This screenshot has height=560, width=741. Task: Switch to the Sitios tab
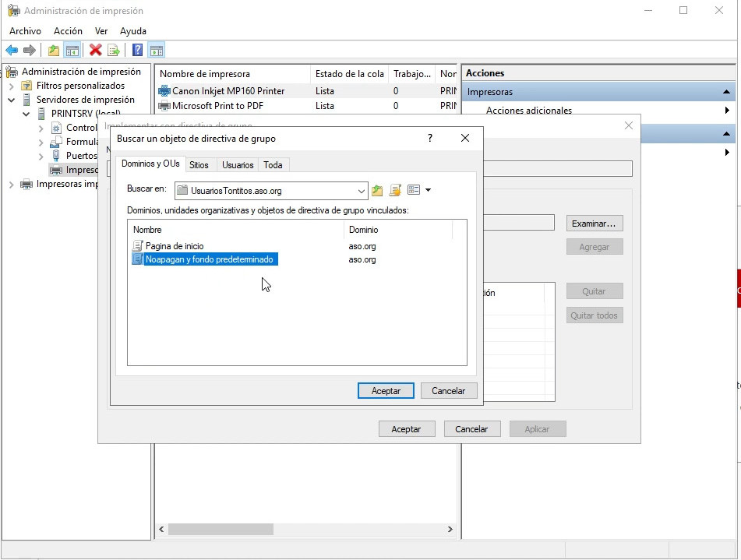coord(199,165)
